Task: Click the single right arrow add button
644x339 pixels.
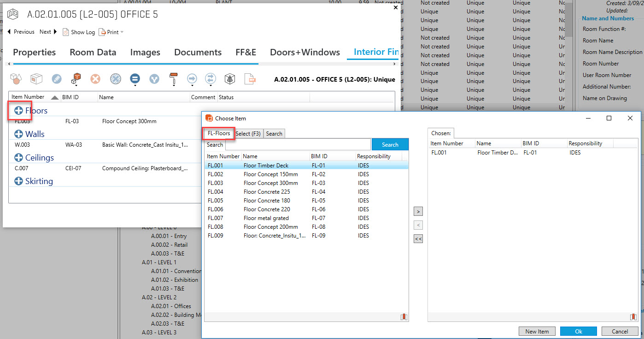Action: coord(418,212)
